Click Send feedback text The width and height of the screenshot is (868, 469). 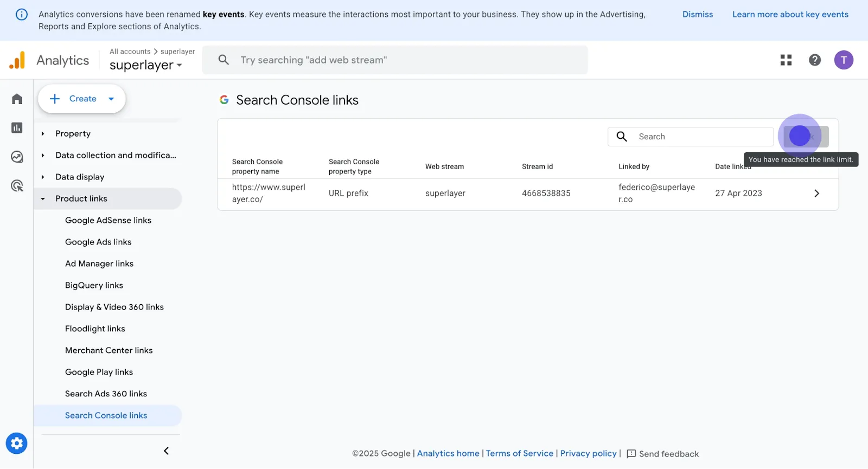pyautogui.click(x=669, y=454)
